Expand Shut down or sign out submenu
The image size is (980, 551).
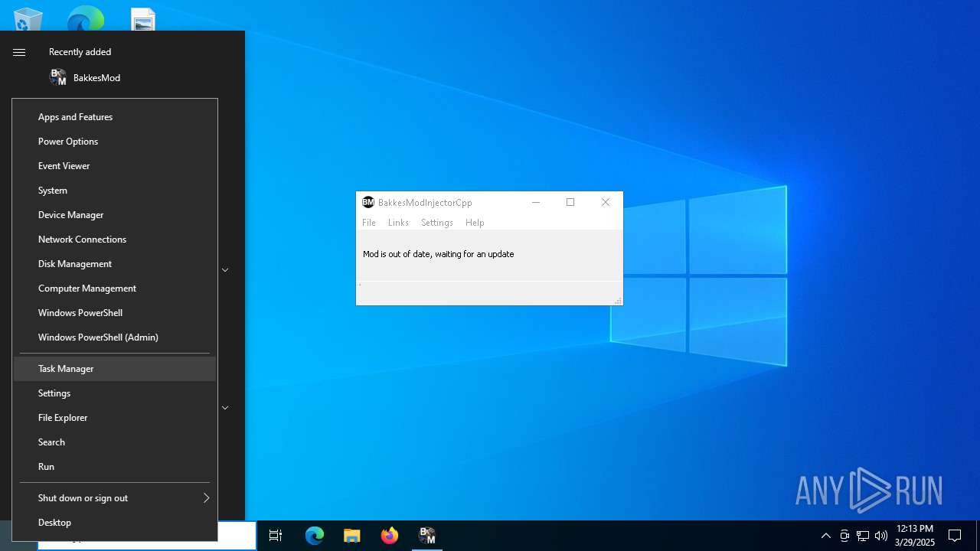[115, 498]
